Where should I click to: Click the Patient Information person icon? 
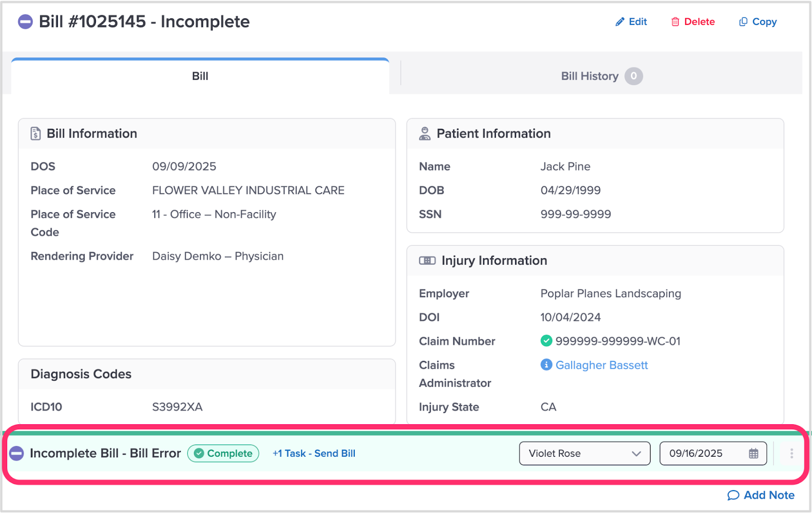pos(425,133)
